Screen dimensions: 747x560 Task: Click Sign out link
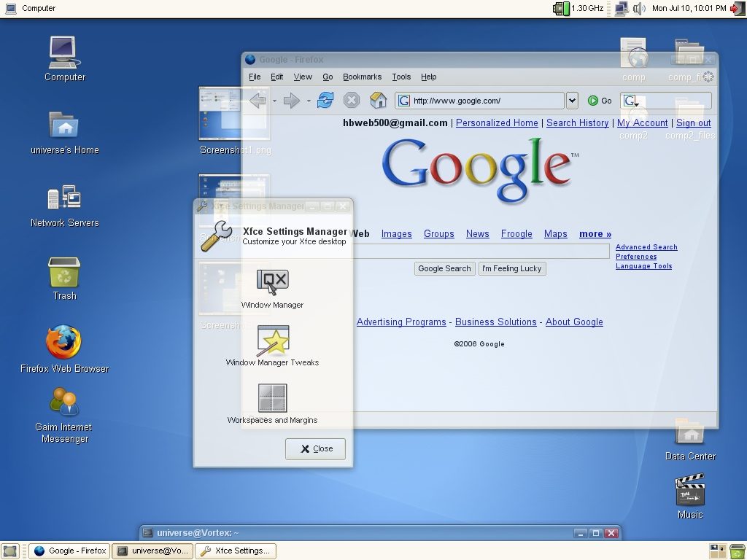693,122
